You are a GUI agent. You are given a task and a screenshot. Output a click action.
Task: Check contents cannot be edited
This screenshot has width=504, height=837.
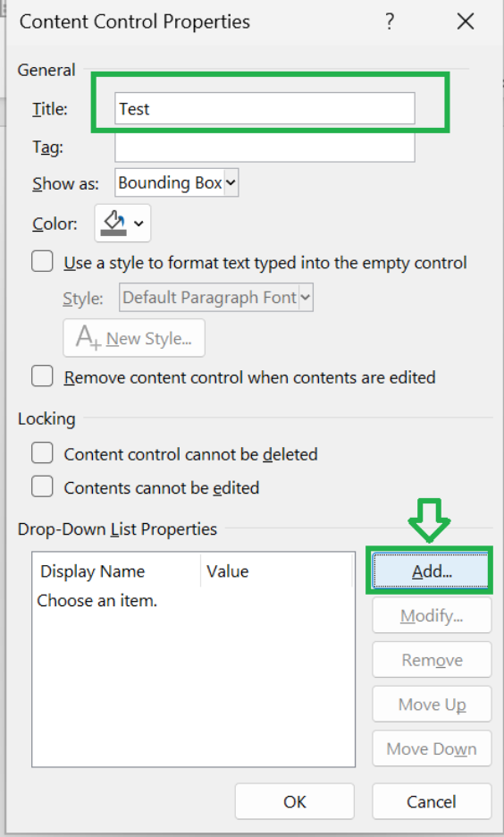coord(42,486)
